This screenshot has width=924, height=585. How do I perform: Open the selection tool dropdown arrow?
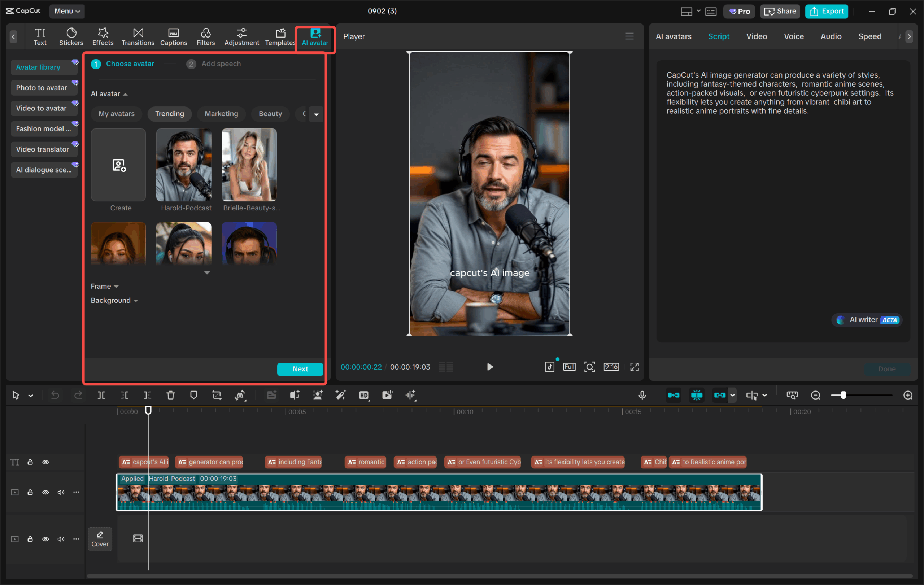click(x=31, y=396)
